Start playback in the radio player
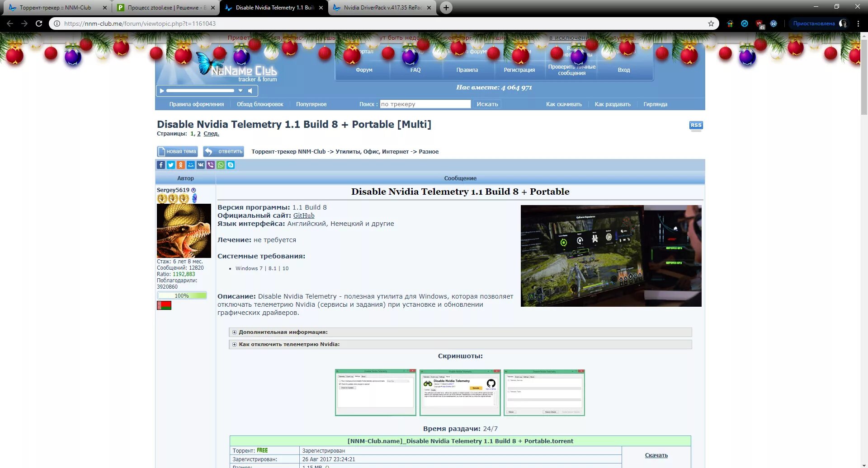 [x=162, y=91]
